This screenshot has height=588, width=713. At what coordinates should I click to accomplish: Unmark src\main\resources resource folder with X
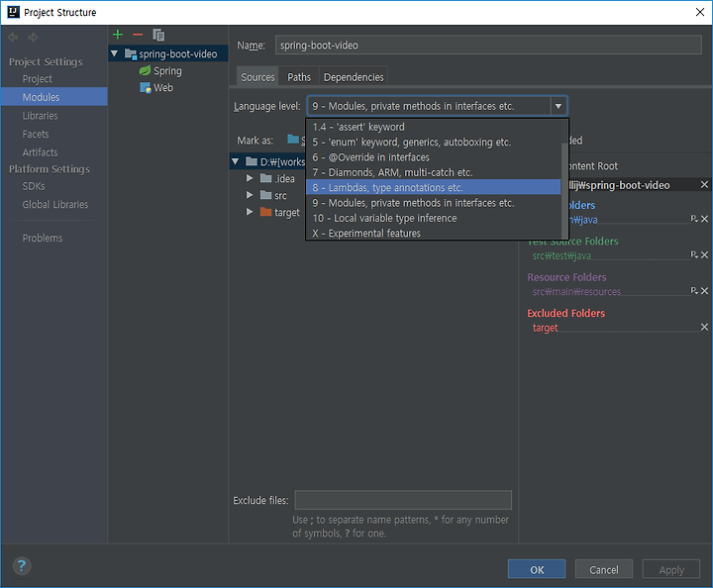pyautogui.click(x=704, y=291)
